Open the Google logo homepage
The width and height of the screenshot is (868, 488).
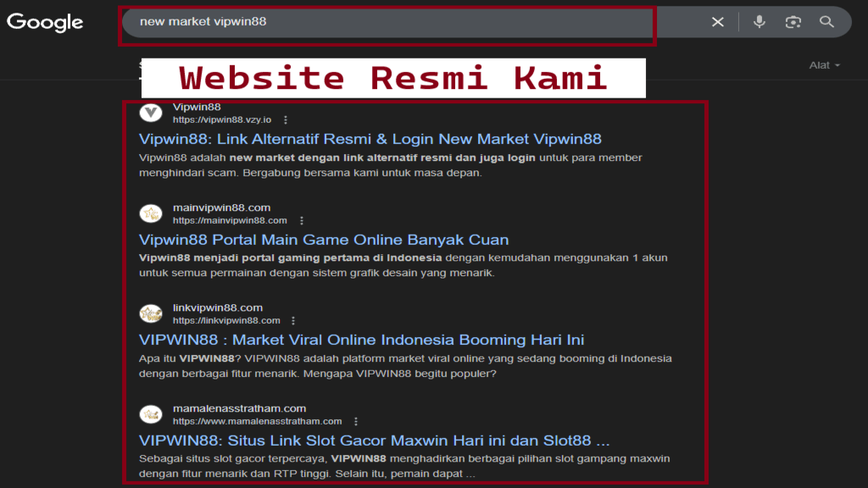(45, 22)
